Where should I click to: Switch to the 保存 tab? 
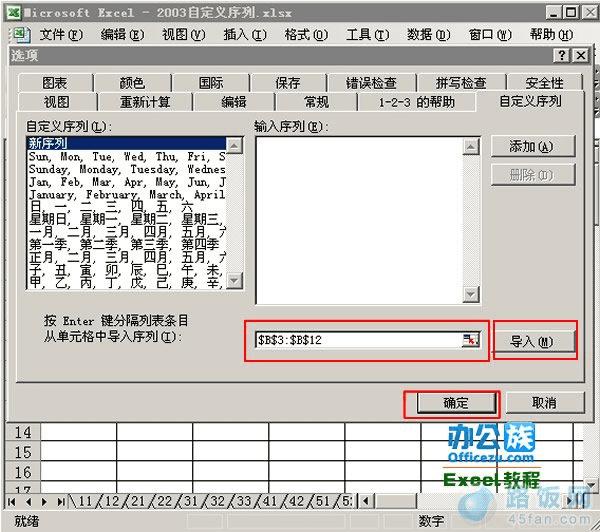tap(288, 83)
